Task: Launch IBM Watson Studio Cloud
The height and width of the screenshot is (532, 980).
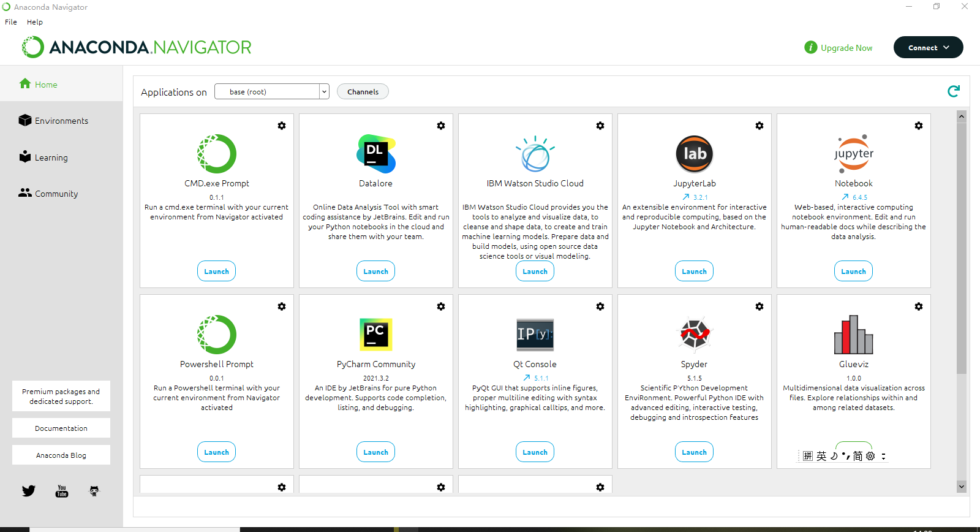Action: coord(535,272)
